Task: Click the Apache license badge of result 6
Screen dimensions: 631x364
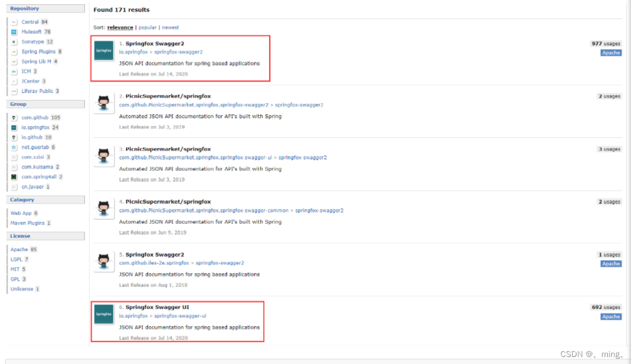Action: (x=611, y=317)
